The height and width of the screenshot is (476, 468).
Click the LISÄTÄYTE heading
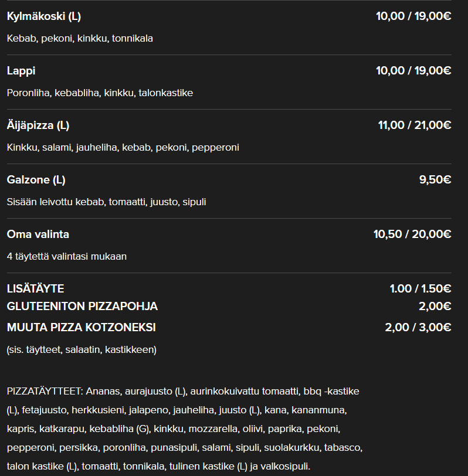tap(35, 288)
